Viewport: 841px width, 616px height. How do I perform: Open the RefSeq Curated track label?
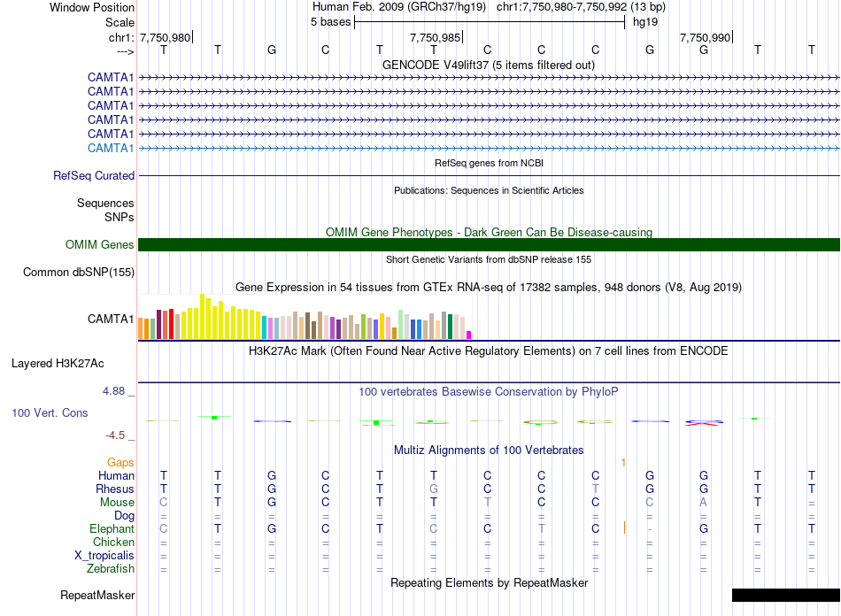click(x=94, y=176)
